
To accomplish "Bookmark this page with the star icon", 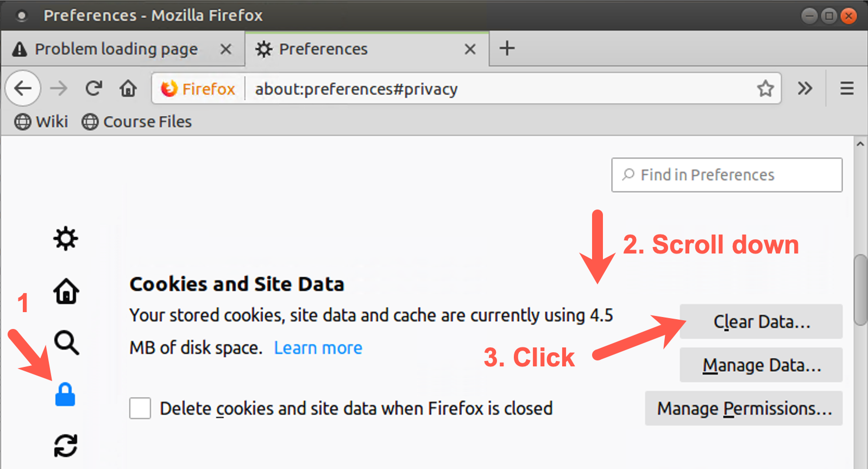I will (x=766, y=88).
